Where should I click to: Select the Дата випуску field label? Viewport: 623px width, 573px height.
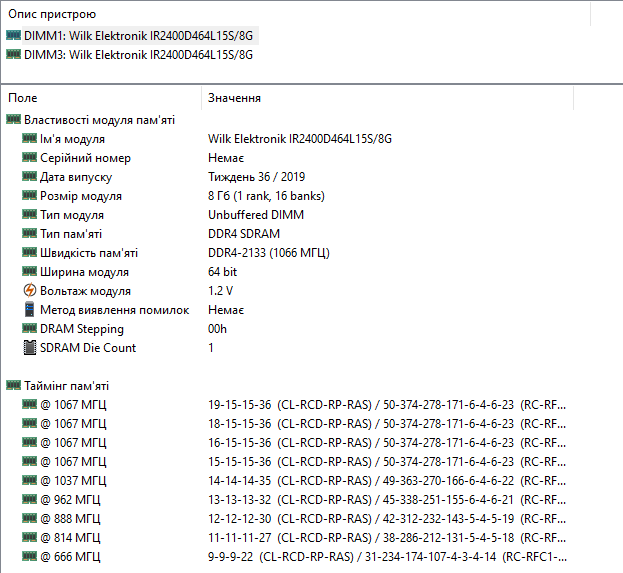[x=76, y=177]
